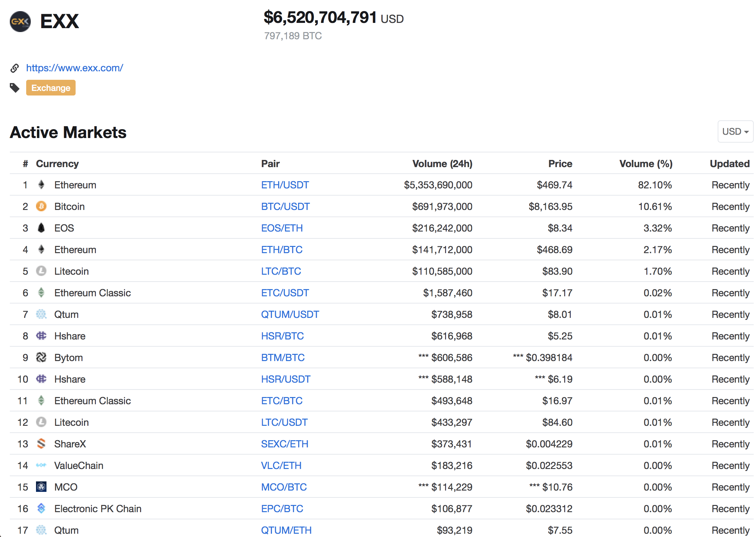Image resolution: width=756 pixels, height=537 pixels.
Task: Click the Bitcoin coin icon in row 2
Action: (x=41, y=206)
